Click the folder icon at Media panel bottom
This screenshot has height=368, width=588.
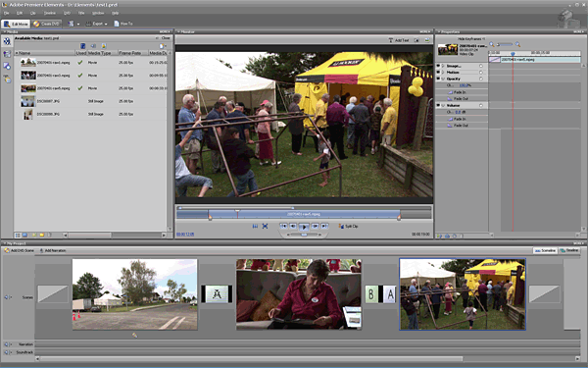pyautogui.click(x=41, y=236)
